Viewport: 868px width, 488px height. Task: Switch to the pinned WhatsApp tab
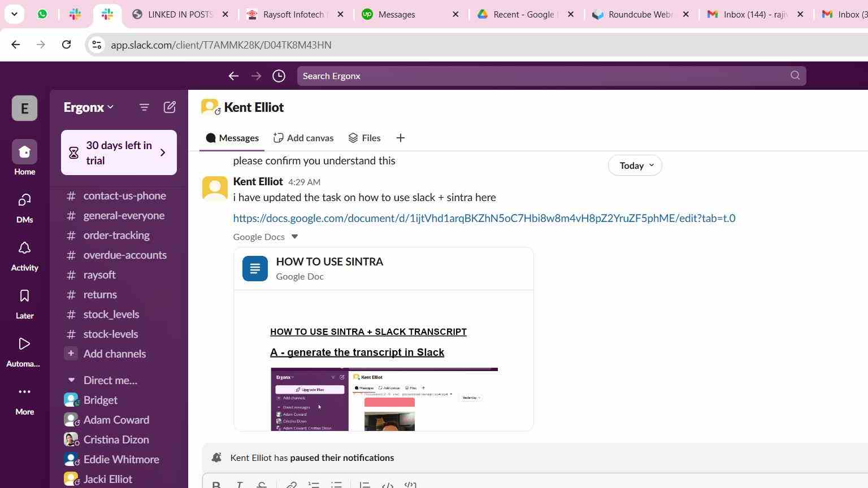[x=42, y=14]
